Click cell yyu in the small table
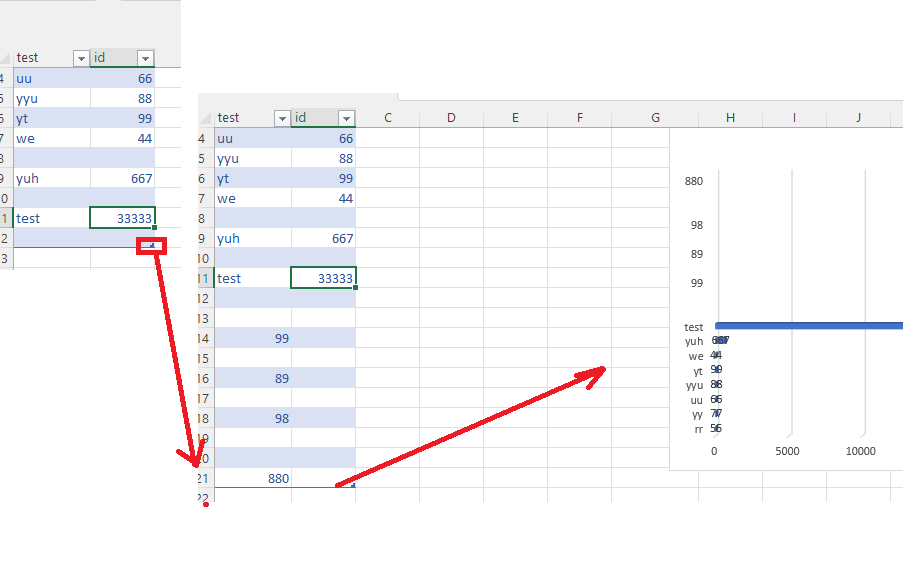This screenshot has height=569, width=903. click(52, 98)
